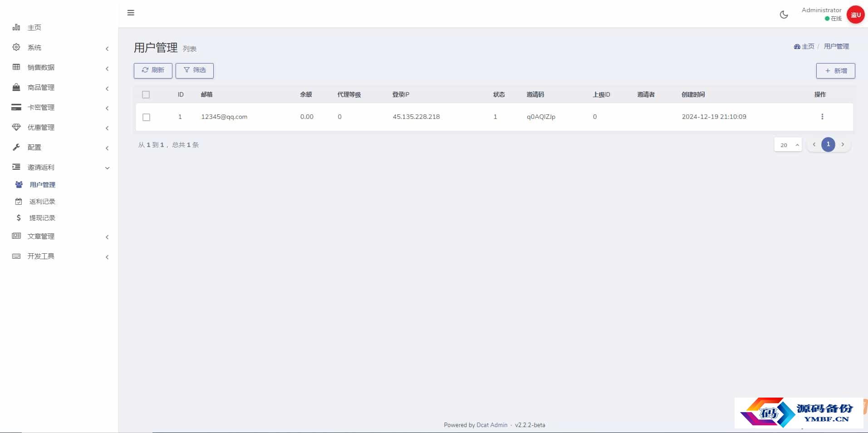Click the 优惠管理 diamond icon
The height and width of the screenshot is (433, 868).
click(16, 127)
